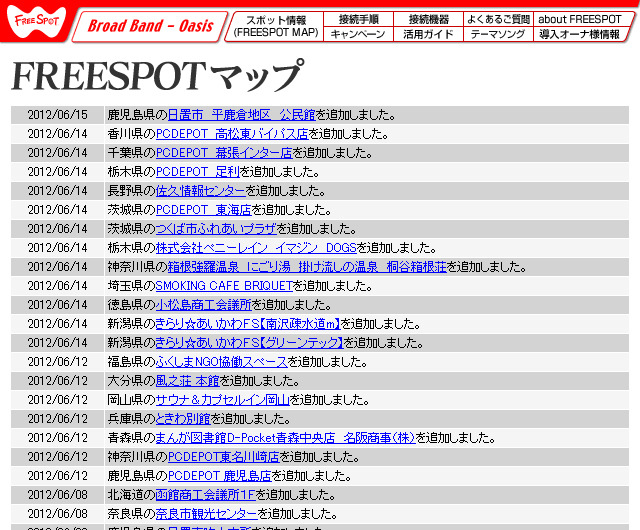Click the date next to SMOKING CAFE BRIQUET
This screenshot has width=640, height=530.
click(x=58, y=286)
